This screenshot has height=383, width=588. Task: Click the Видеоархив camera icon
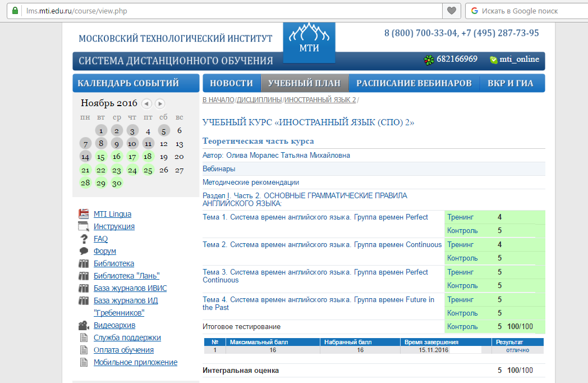(84, 326)
